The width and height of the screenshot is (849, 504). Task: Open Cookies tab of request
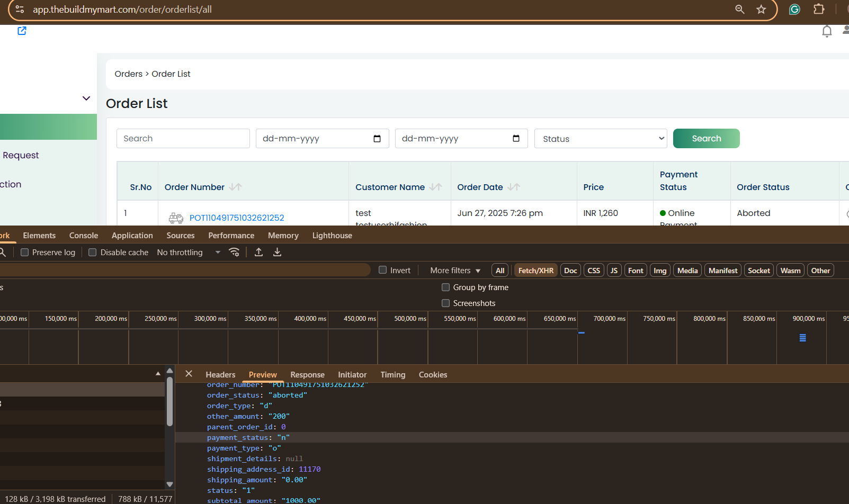tap(433, 375)
